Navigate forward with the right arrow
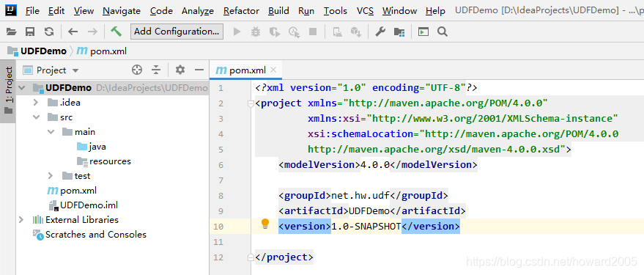 [92, 32]
